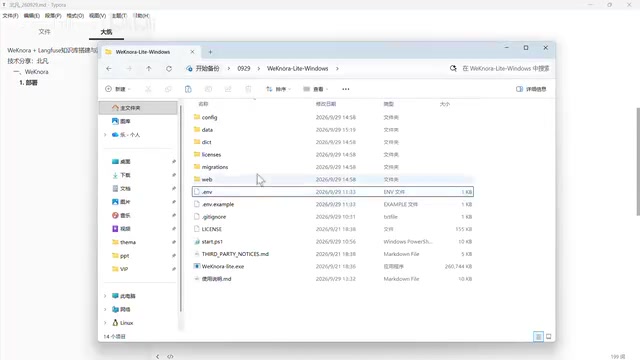
Task: Sort by the Size column header
Action: pos(444,104)
